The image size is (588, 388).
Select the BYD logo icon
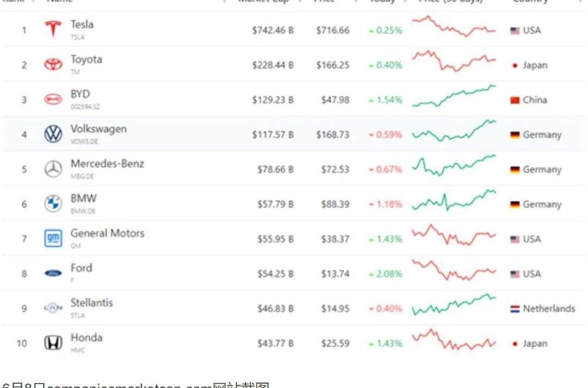(x=53, y=99)
